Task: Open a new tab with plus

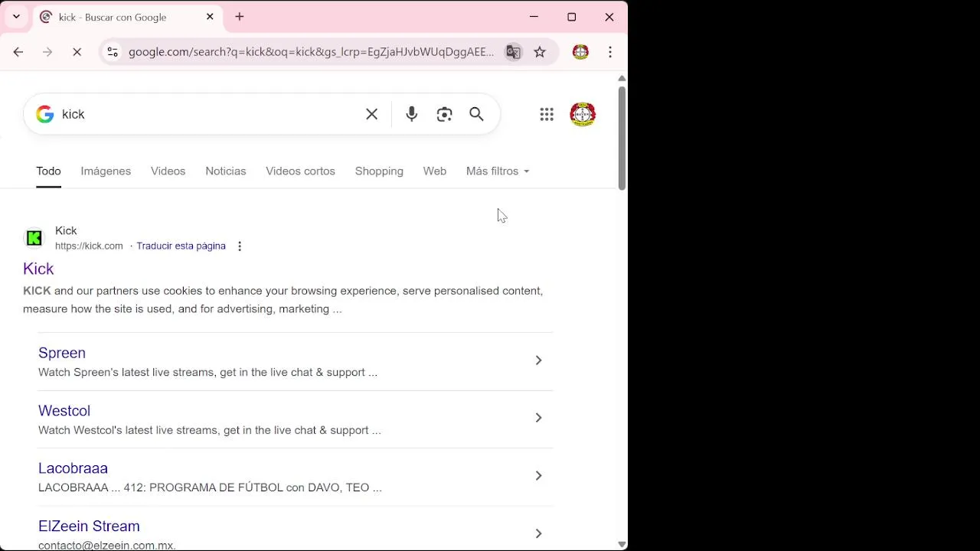Action: tap(240, 17)
